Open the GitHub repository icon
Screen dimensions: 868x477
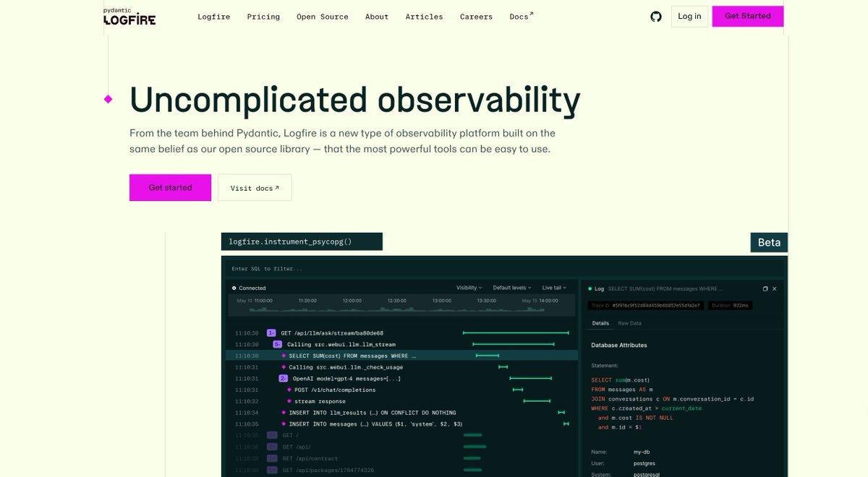click(656, 17)
